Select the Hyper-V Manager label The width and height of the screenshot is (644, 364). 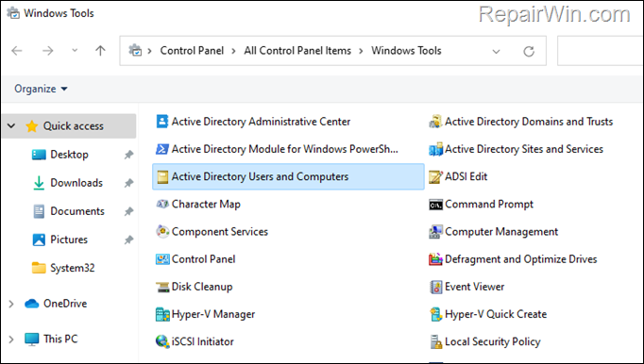[x=212, y=315]
